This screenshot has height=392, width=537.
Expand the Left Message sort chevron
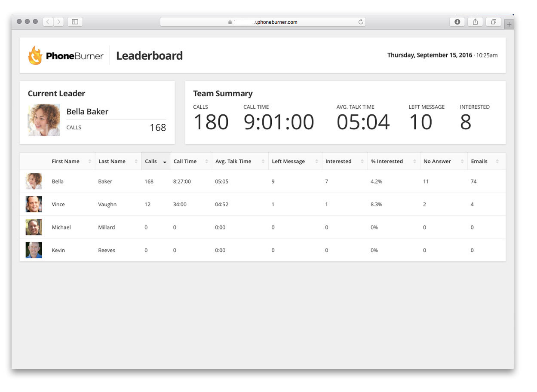[317, 161]
